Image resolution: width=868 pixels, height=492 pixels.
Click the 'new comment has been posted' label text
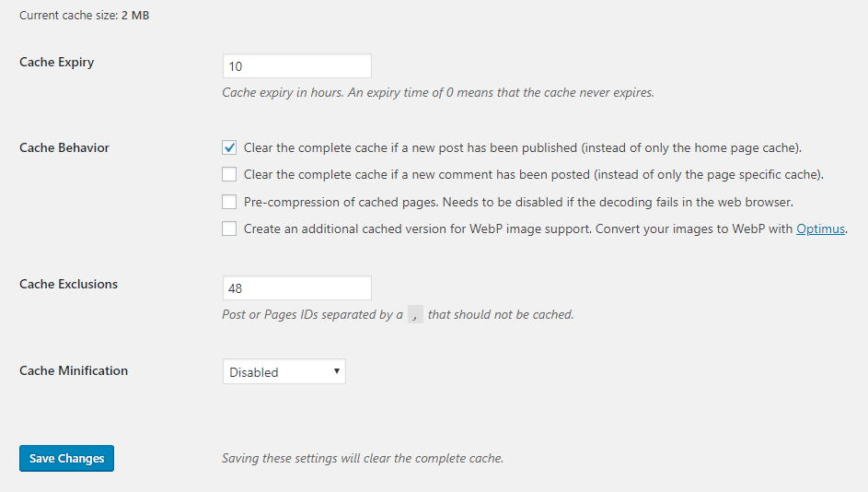click(x=533, y=174)
